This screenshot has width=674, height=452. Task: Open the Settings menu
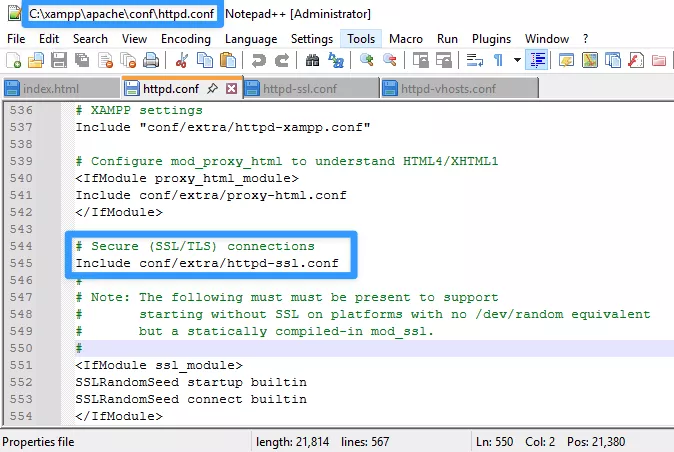point(312,39)
